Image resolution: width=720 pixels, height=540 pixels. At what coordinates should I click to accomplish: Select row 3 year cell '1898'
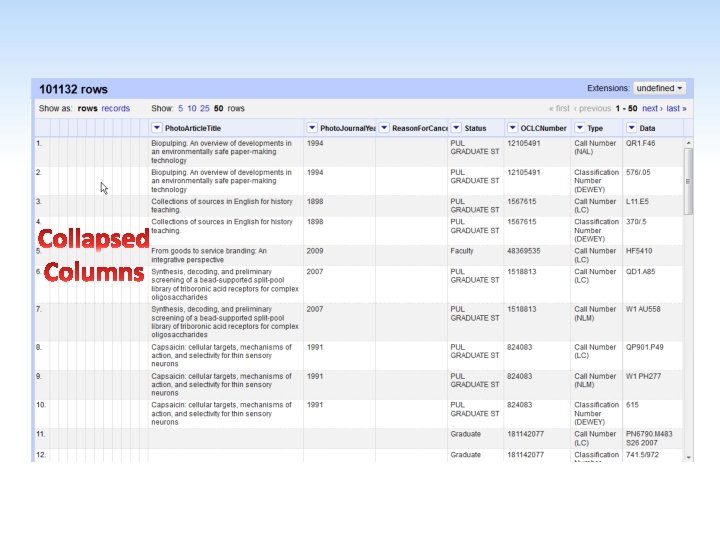click(x=315, y=201)
